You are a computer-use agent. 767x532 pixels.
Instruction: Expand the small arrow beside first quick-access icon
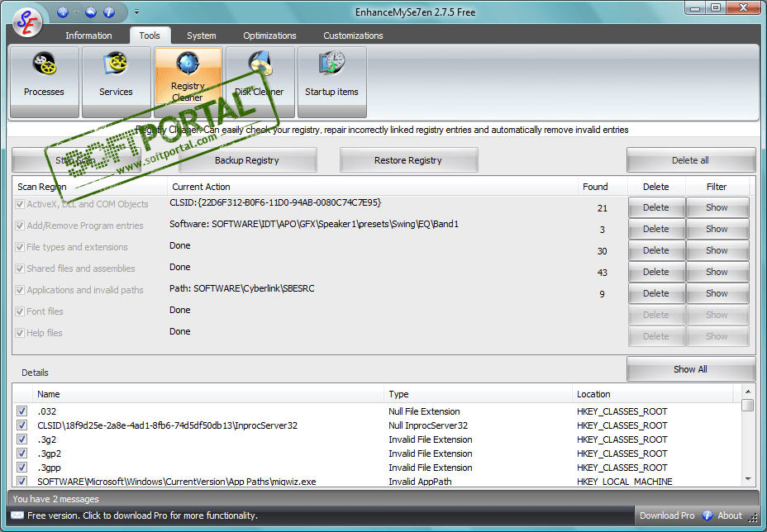(76, 12)
